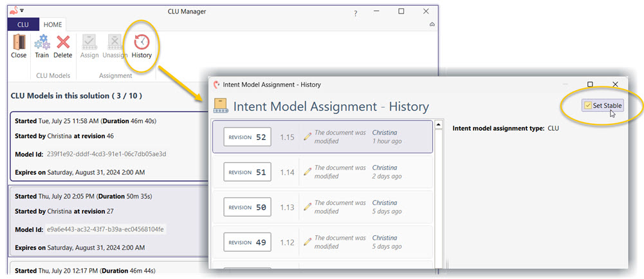Select Model Id 239f1e92-dddf-4cd3-91e1-06c7db05ae3d

[106, 154]
